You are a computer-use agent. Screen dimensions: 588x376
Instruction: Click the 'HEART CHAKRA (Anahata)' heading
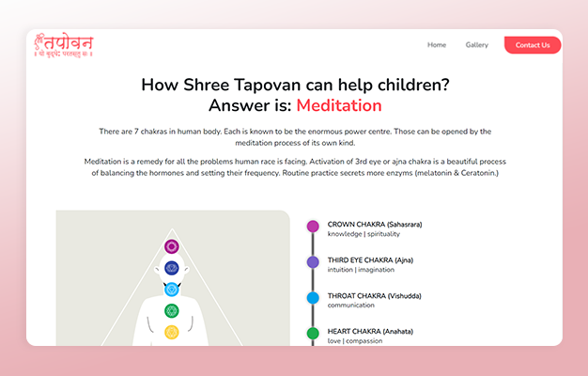pos(370,331)
